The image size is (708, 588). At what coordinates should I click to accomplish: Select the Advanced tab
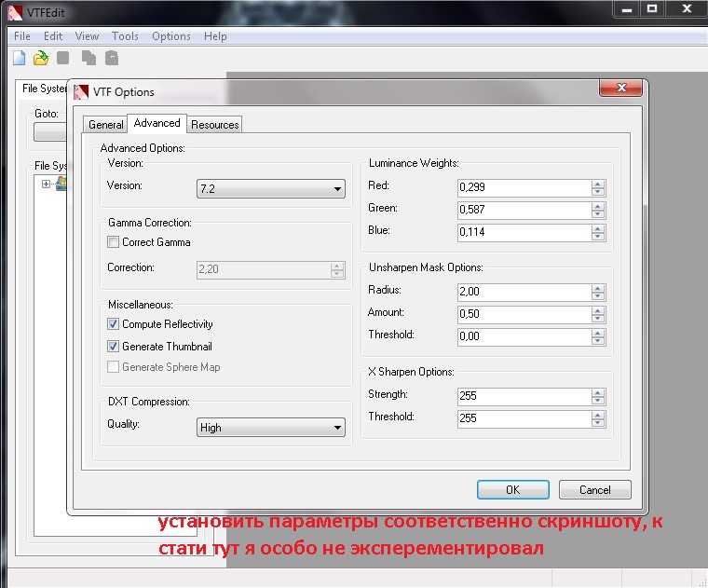[157, 123]
